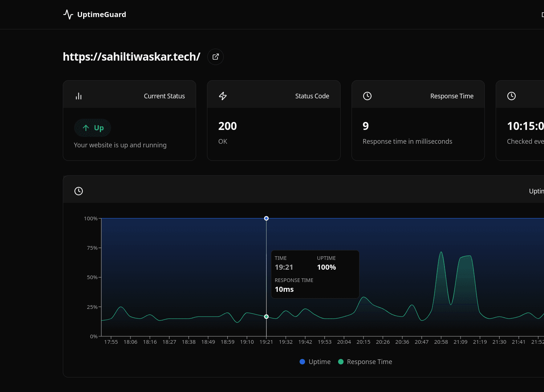Click the Status Code label

point(312,96)
